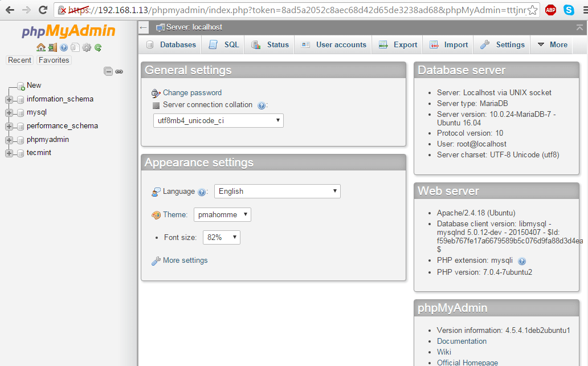Click the insecure HTTPS warning padlock icon
The height and width of the screenshot is (366, 588).
62,10
